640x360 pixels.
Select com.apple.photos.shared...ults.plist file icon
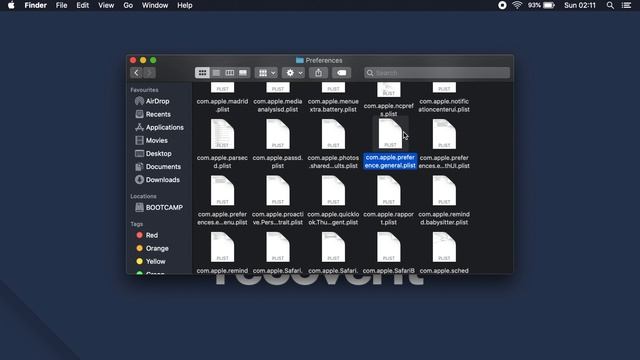coord(333,134)
